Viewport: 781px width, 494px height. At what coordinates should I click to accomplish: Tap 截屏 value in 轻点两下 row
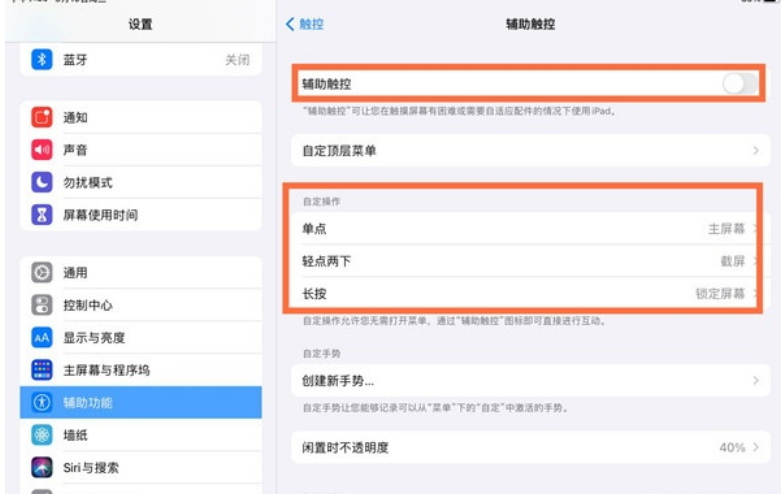tap(733, 261)
